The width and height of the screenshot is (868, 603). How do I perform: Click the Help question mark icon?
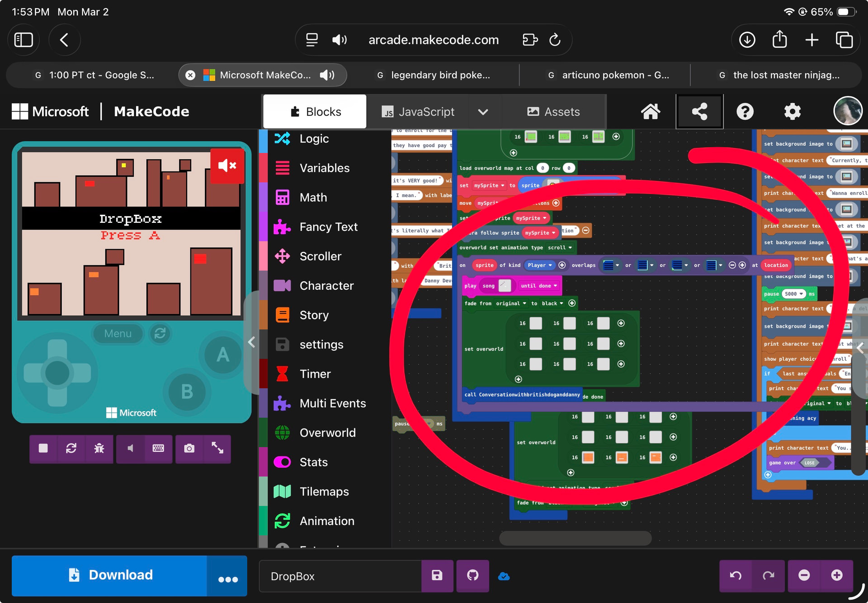tap(745, 112)
